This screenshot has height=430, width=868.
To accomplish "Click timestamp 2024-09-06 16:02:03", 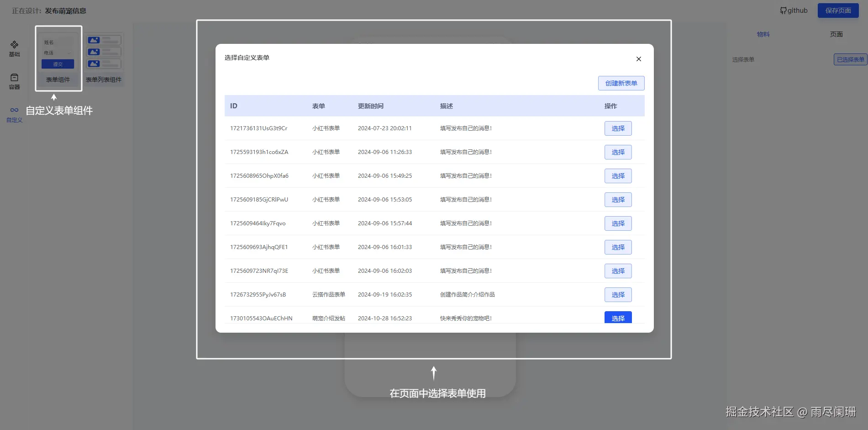I will (x=385, y=271).
